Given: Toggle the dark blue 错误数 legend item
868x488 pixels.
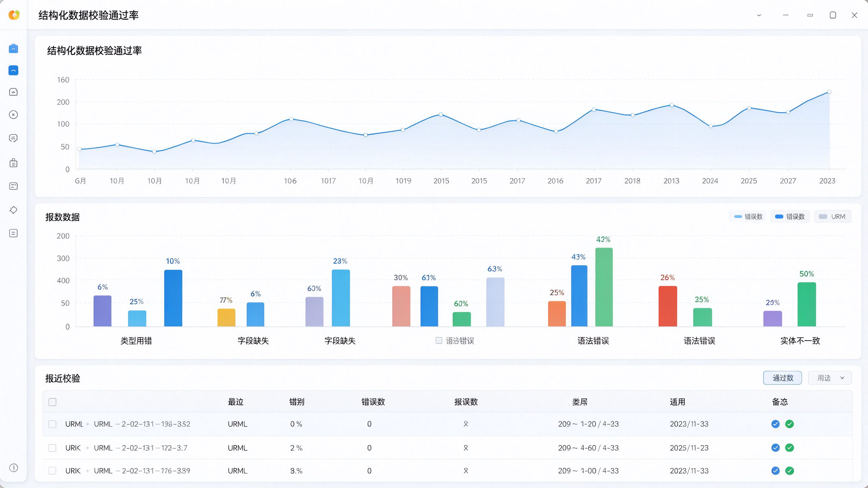Looking at the screenshot, I should (790, 217).
